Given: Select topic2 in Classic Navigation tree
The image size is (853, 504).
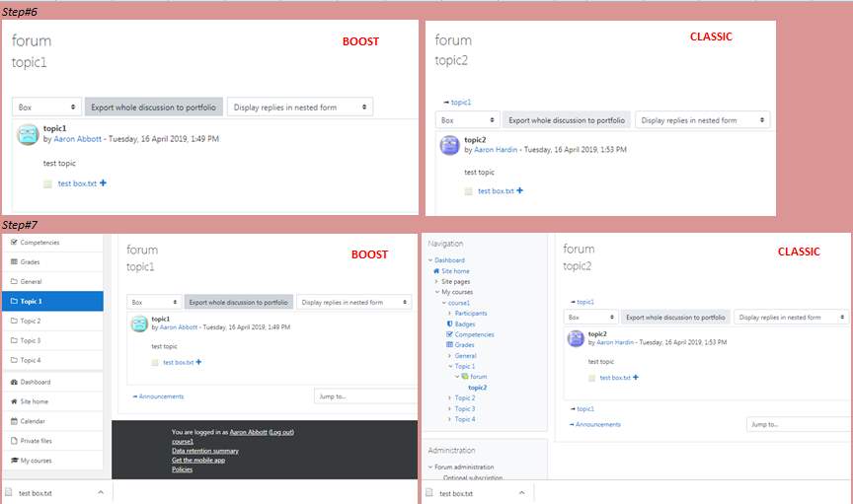Looking at the screenshot, I should coord(477,388).
